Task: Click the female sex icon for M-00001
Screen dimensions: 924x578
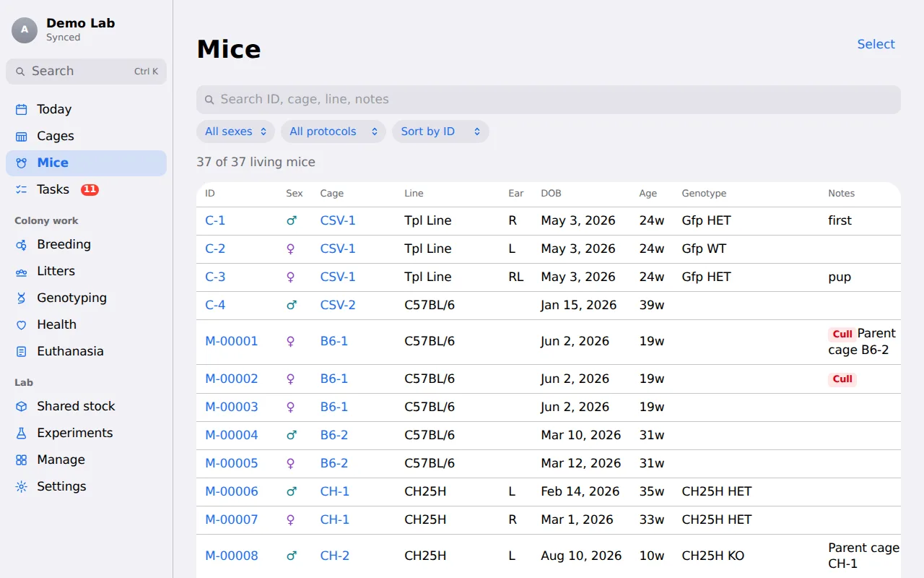Action: tap(291, 341)
